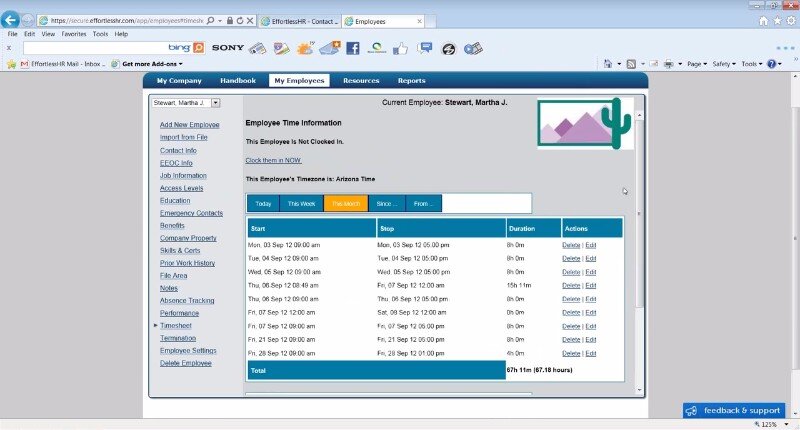Click the feedback & support button
800x430 pixels.
point(734,410)
